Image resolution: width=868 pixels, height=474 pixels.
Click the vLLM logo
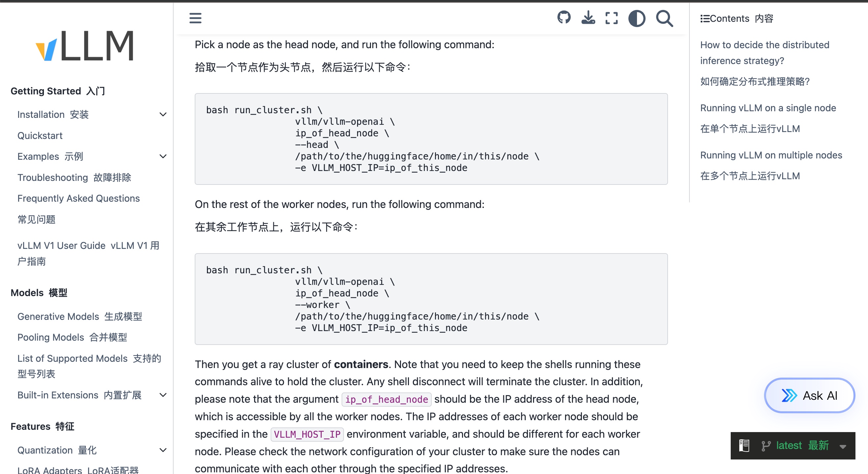(85, 46)
